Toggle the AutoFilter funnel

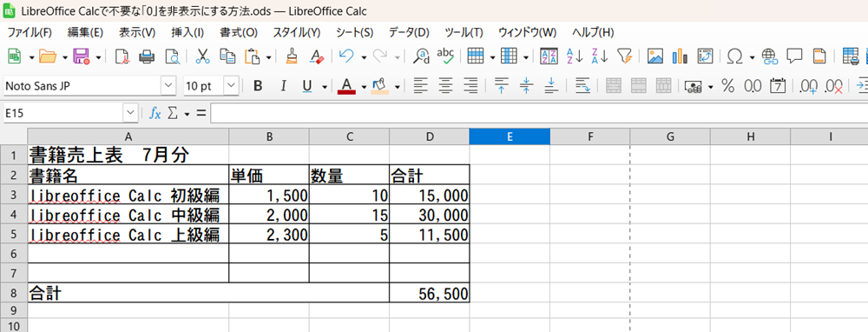pyautogui.click(x=624, y=56)
